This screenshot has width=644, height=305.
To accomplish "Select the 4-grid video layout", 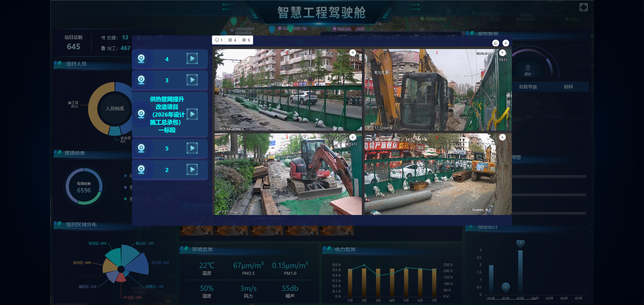I will (x=232, y=40).
